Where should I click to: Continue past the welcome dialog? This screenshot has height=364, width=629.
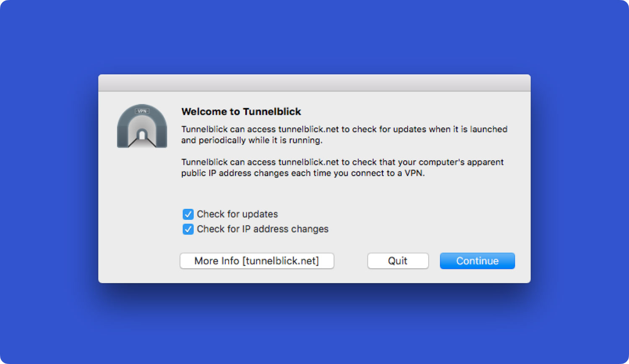coord(477,261)
